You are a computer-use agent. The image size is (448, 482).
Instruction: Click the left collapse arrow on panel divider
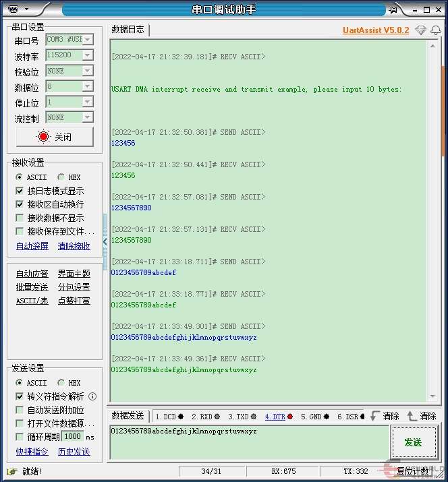tap(105, 241)
